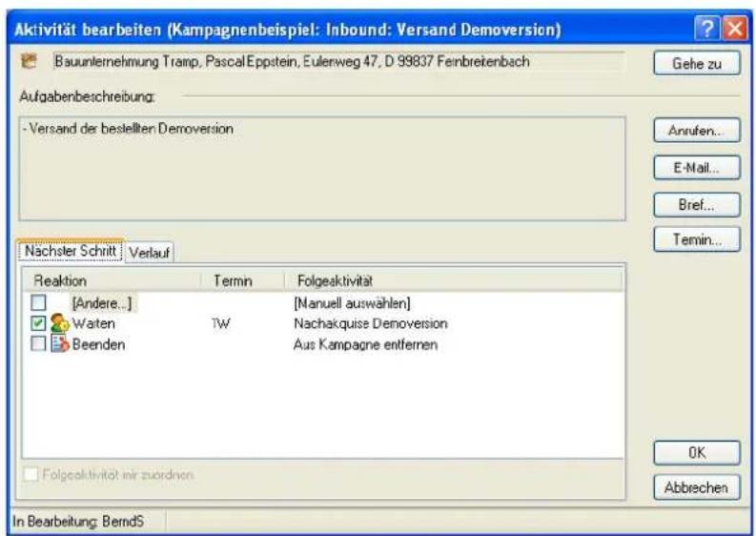Click the Gehe zu button

[697, 63]
